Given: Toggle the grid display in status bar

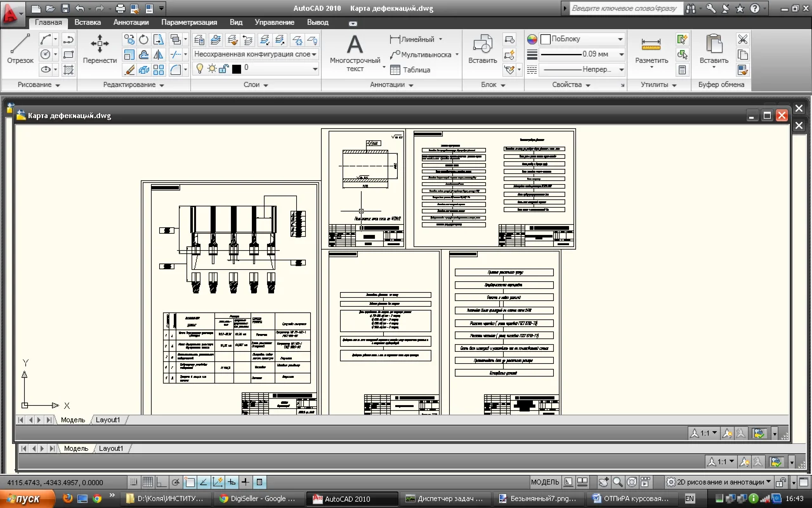Looking at the screenshot, I should 147,483.
